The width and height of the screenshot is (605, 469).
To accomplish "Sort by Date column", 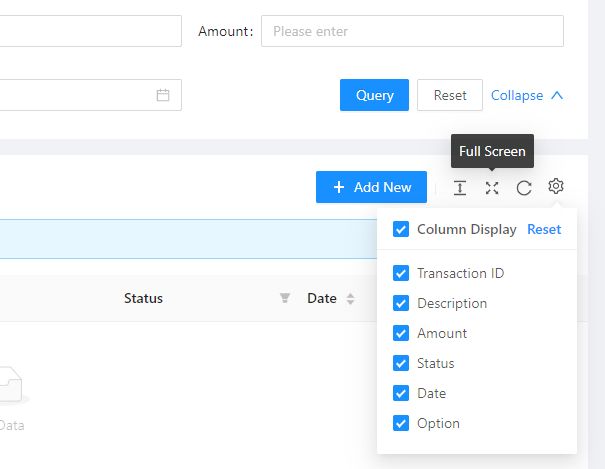I will (x=350, y=298).
